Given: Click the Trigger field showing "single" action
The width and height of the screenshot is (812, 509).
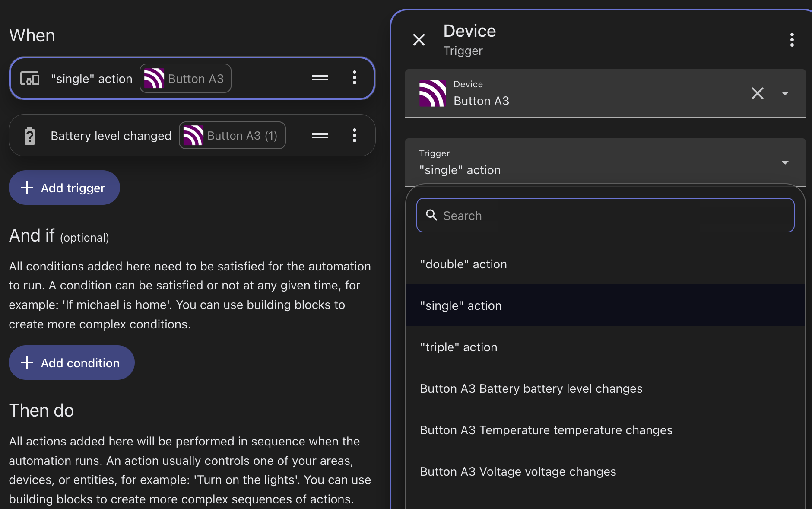Looking at the screenshot, I should (x=606, y=162).
